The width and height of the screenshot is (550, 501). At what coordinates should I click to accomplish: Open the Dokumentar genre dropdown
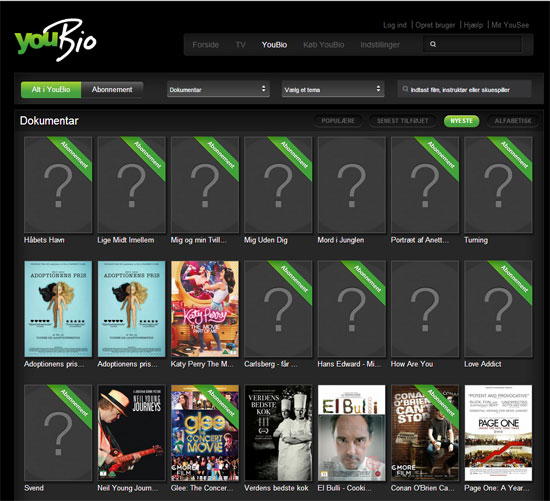[218, 89]
